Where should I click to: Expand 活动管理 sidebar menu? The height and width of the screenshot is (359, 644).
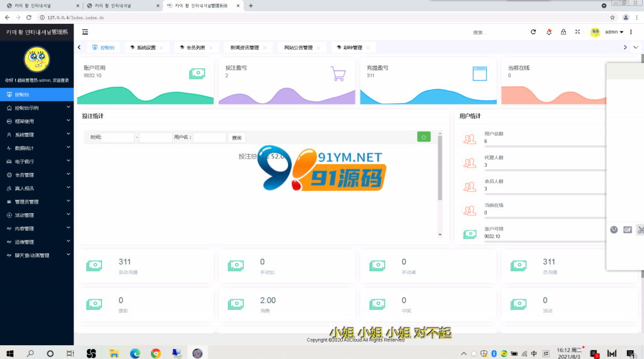[x=37, y=215]
